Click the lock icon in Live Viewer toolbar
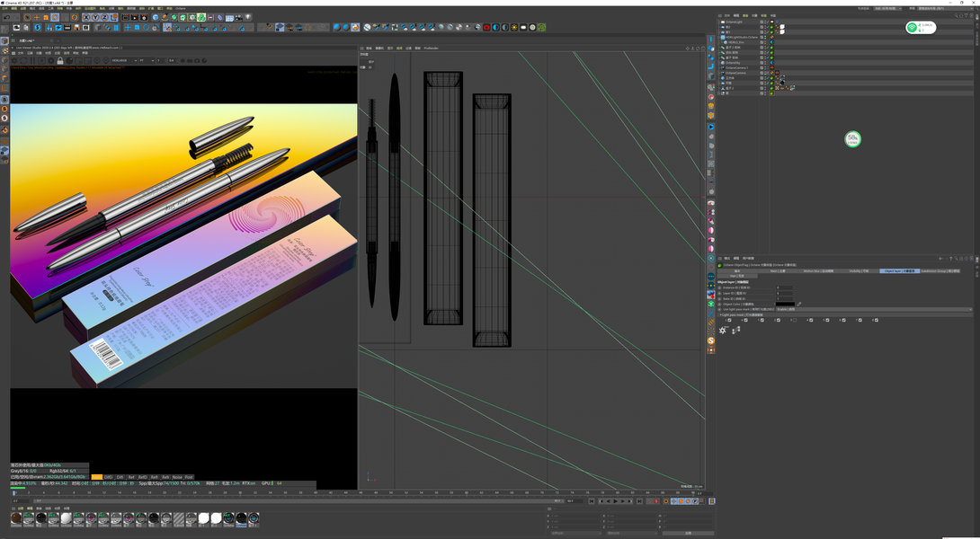980x539 pixels. click(60, 61)
